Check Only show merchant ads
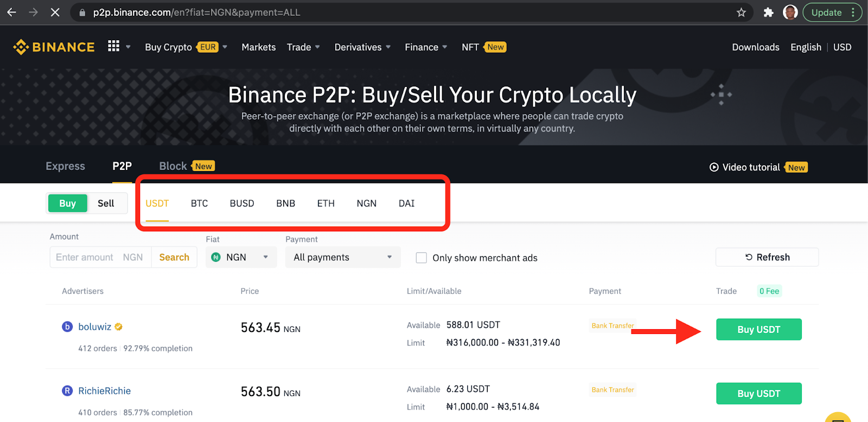This screenshot has height=422, width=868. (421, 257)
